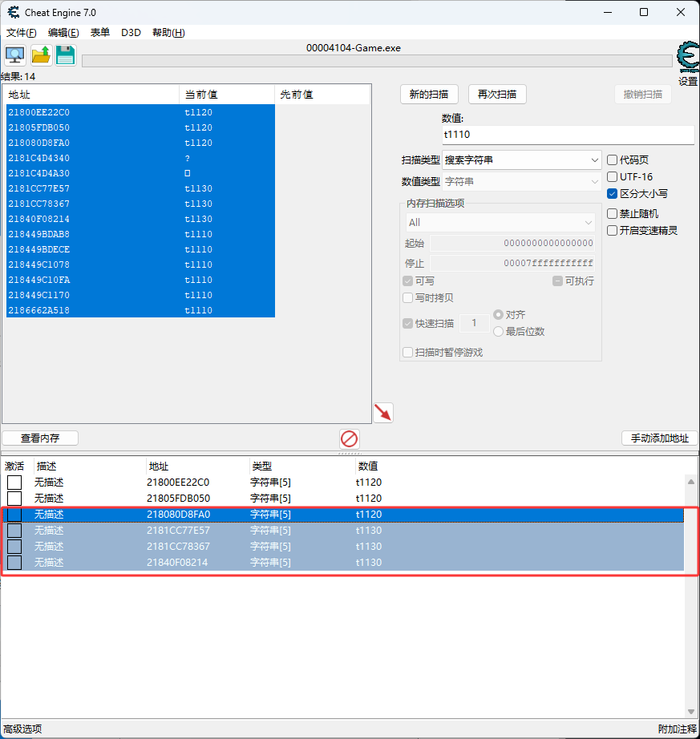Open 高级选项 at bottom left
Screen dimensions: 700x739
(x=22, y=729)
